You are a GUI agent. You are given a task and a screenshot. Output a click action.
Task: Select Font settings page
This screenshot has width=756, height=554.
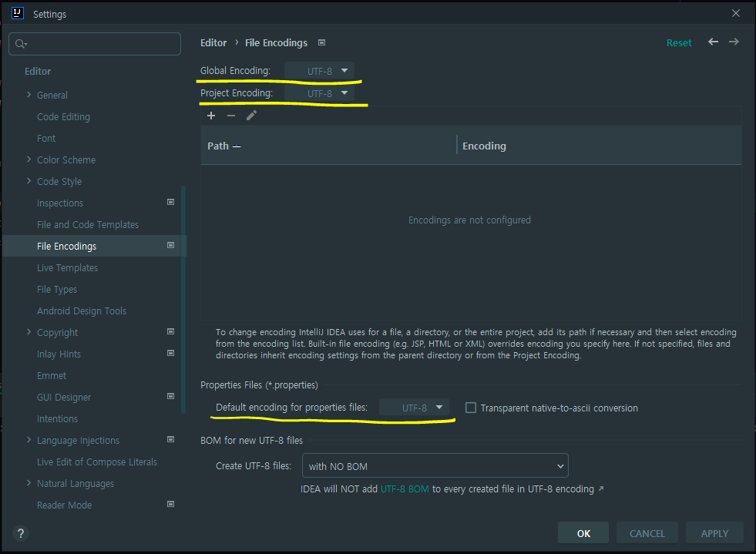pyautogui.click(x=46, y=139)
